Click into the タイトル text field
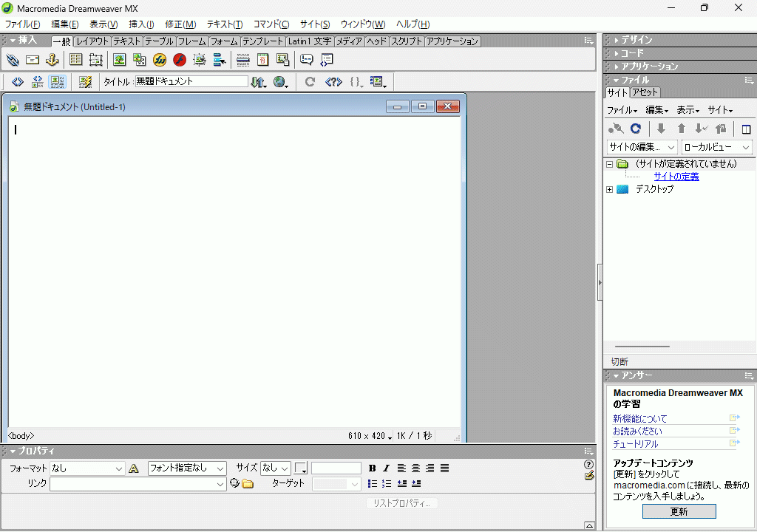This screenshot has width=757, height=532. pos(191,82)
